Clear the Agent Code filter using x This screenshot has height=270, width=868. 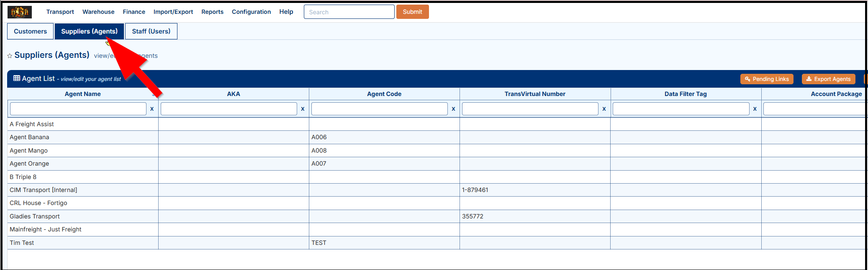(453, 109)
